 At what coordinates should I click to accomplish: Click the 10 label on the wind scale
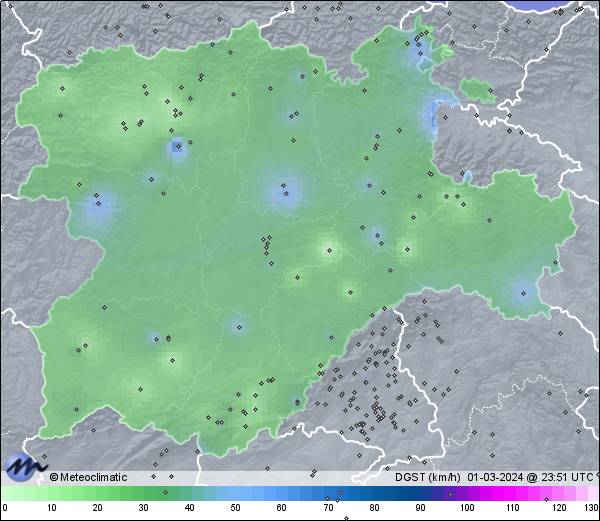(x=52, y=508)
